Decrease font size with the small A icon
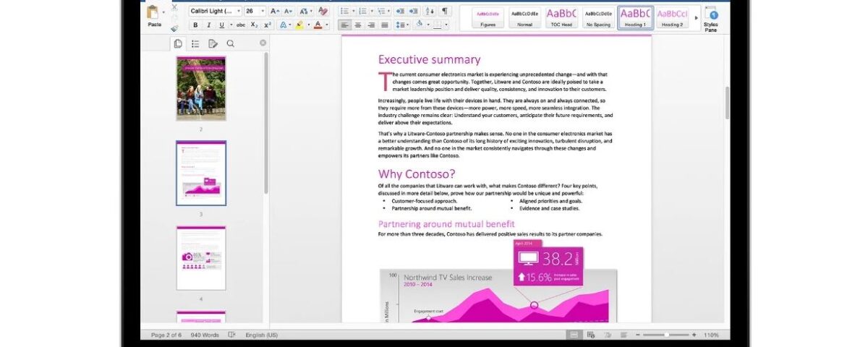 287,12
